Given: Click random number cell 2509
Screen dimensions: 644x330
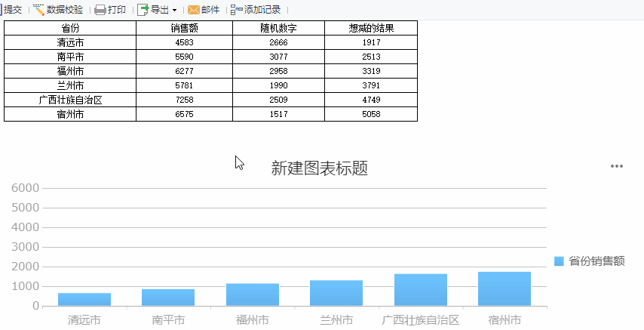Looking at the screenshot, I should (x=278, y=100).
